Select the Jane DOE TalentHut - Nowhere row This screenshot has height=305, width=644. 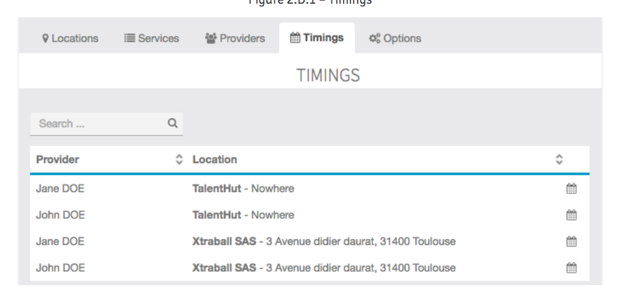(243, 189)
